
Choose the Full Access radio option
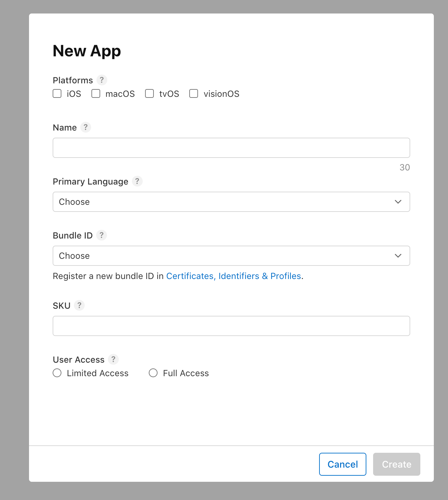[153, 373]
